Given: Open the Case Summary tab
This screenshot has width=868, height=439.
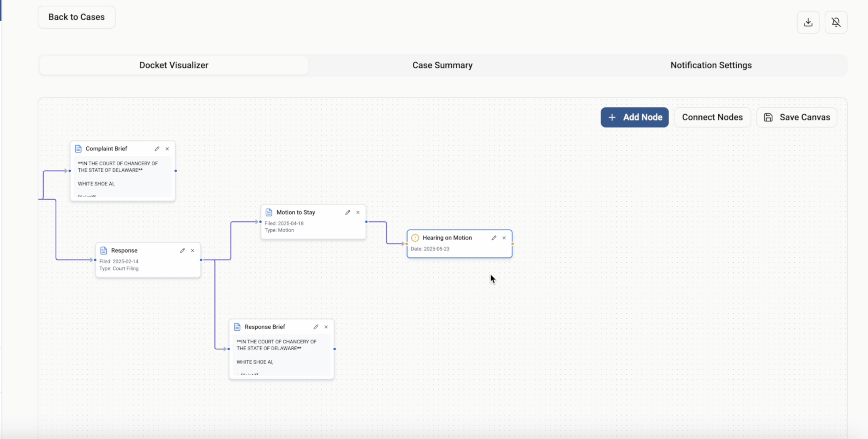Looking at the screenshot, I should 442,65.
